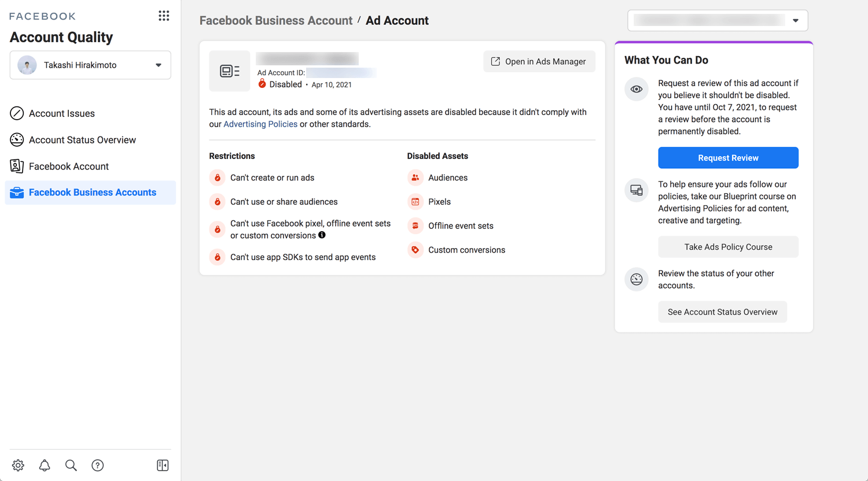
Task: Open the user dropdown showing Takashi Hirakimoto
Action: pyautogui.click(x=90, y=65)
